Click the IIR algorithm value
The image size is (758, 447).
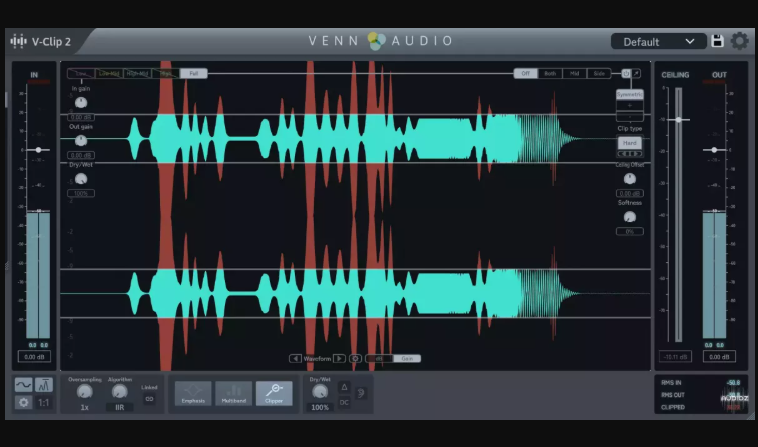(x=119, y=407)
